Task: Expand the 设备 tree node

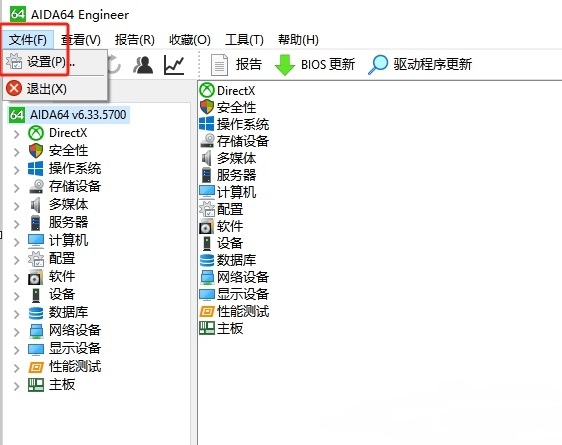Action: pyautogui.click(x=16, y=296)
